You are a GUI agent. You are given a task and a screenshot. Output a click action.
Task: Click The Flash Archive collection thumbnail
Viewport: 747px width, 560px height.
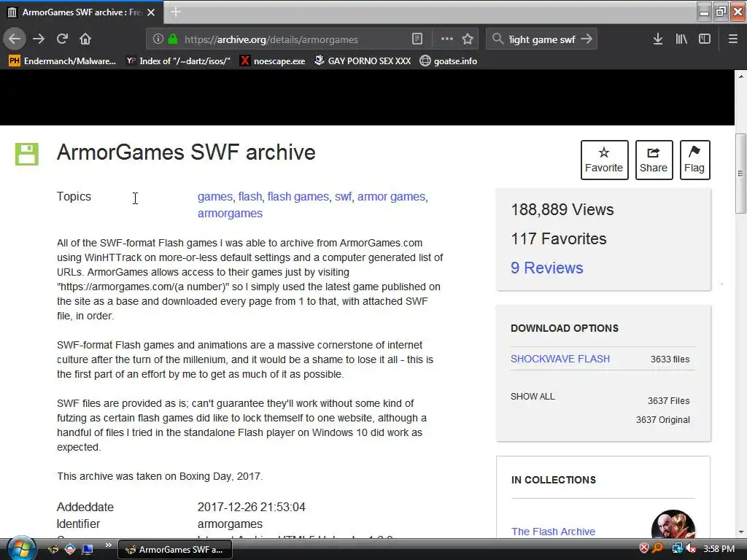[x=673, y=525]
